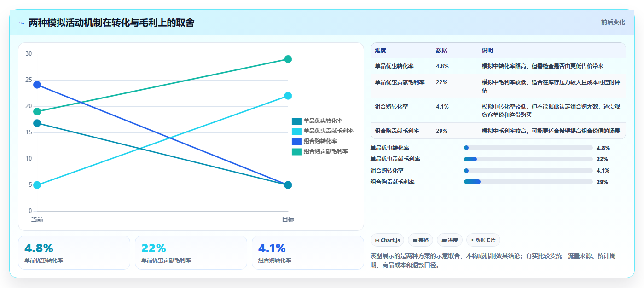The height and width of the screenshot is (288, 644).
Task: Click the 单品优惠贡献毛利率 point at 目标
Action: tap(288, 96)
